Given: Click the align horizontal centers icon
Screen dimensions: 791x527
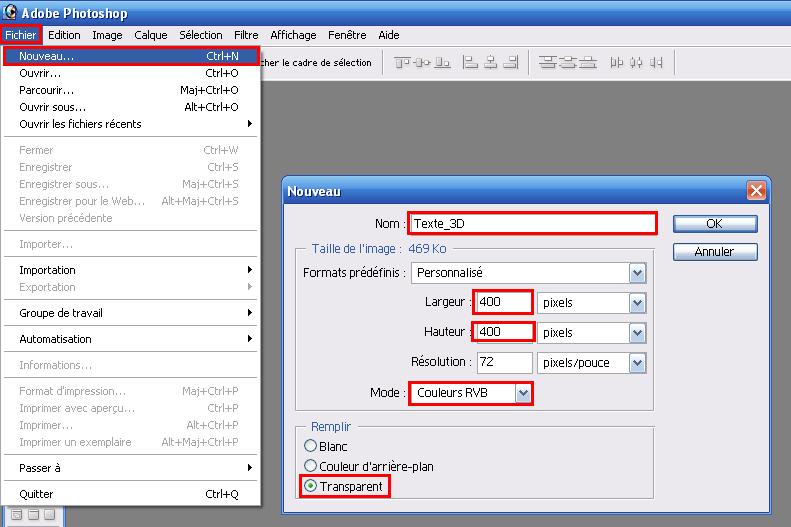Looking at the screenshot, I should click(x=490, y=63).
